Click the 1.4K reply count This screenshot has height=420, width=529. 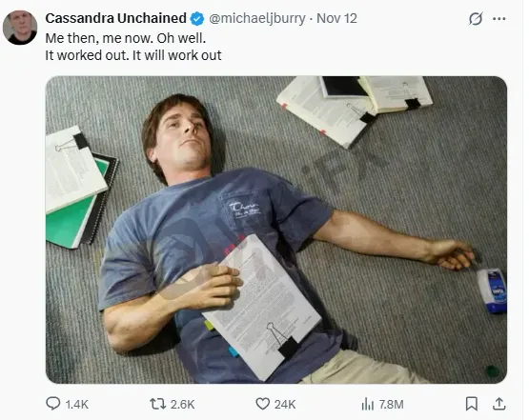pos(77,404)
